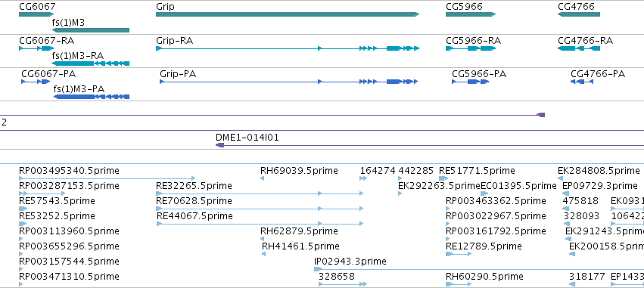Click the CG5966 gene arrow
Viewport: 644px width, 288px height.
(471, 14)
